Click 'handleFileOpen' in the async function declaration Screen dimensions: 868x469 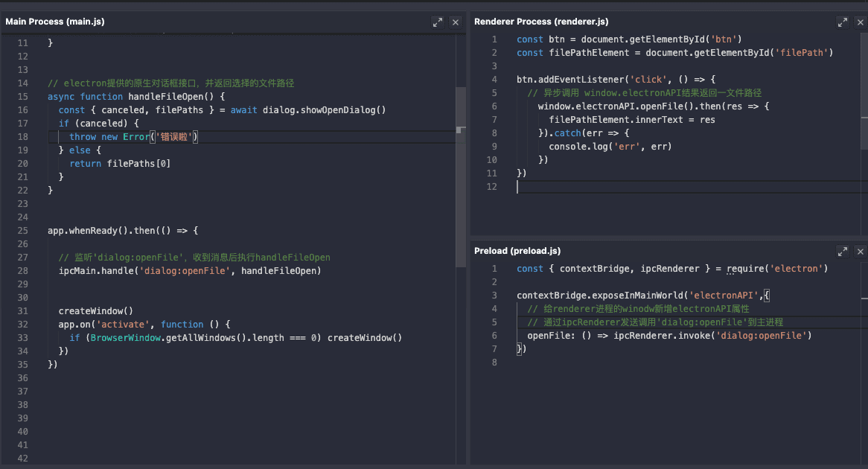click(x=165, y=97)
